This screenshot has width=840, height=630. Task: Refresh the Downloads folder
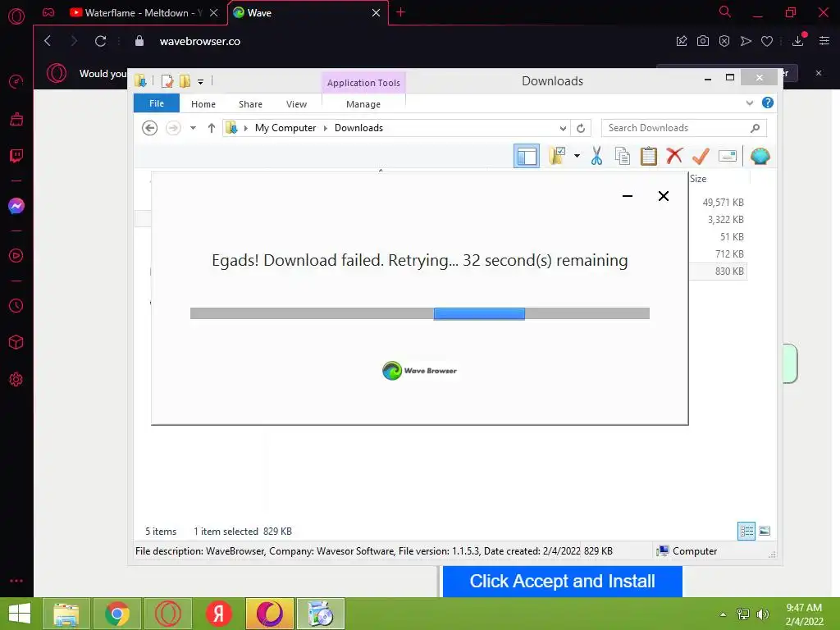click(581, 128)
